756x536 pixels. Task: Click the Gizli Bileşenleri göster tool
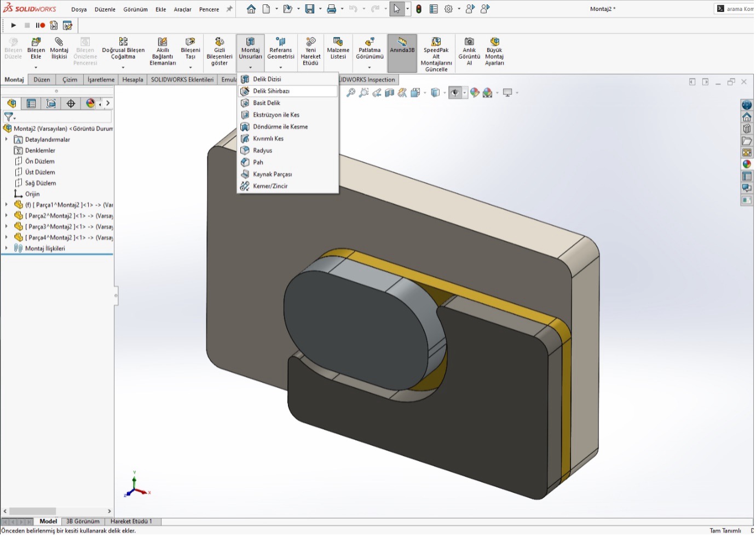pos(220,52)
